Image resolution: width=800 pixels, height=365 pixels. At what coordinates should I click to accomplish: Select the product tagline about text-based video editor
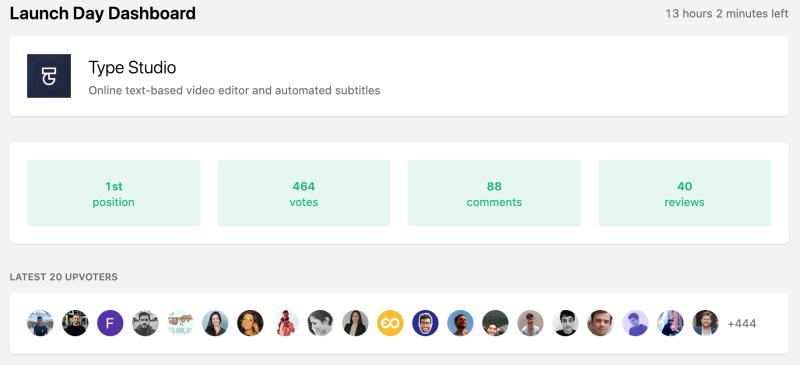pos(234,91)
